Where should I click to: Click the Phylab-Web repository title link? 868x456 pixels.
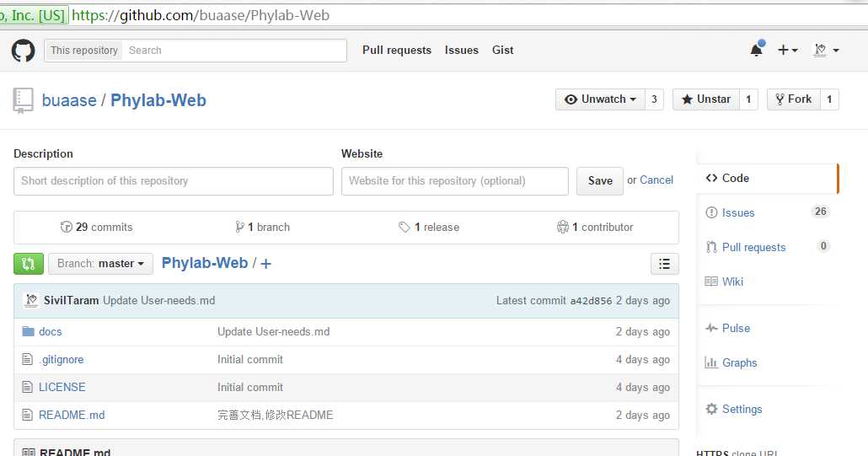158,100
